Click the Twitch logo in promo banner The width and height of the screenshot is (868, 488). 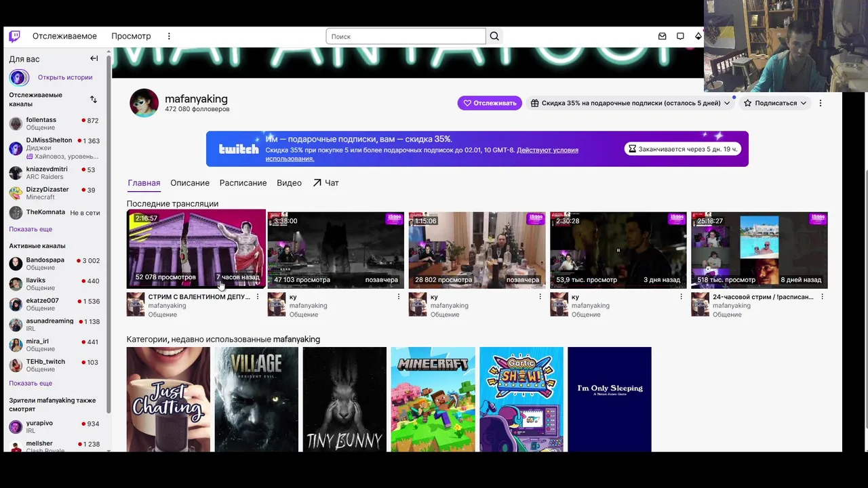239,149
